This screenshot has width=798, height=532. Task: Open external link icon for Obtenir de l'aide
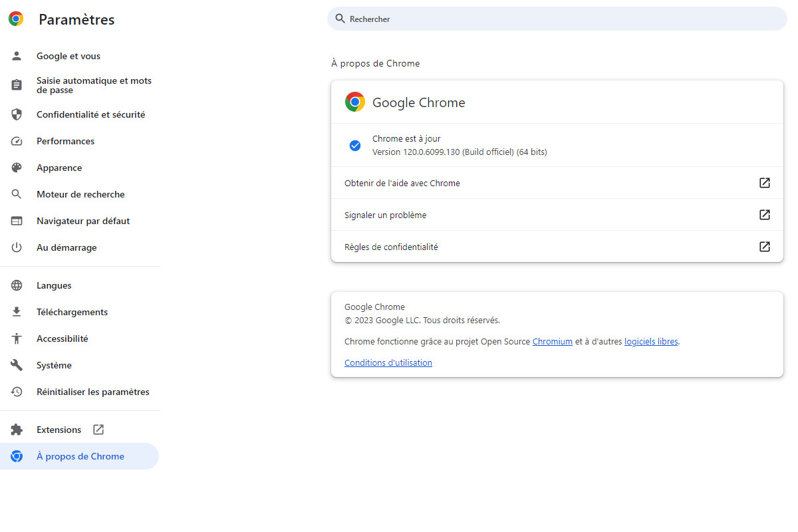[765, 183]
